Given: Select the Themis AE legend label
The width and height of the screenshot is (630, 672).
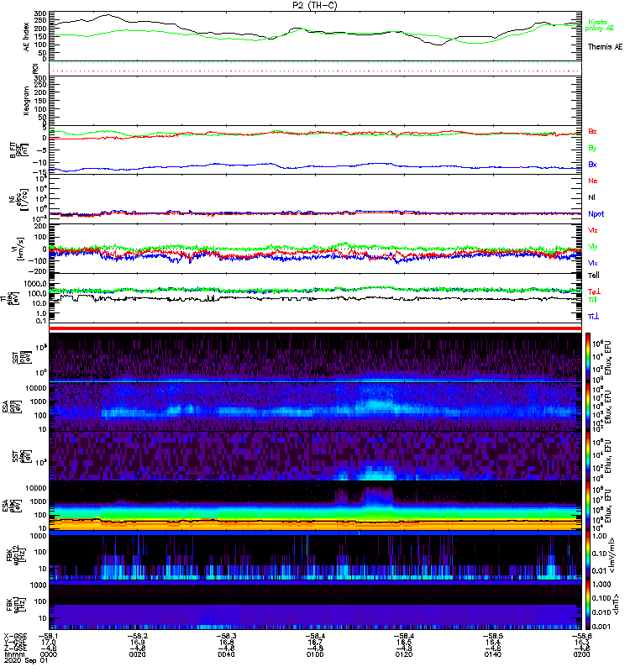Looking at the screenshot, I should [605, 47].
